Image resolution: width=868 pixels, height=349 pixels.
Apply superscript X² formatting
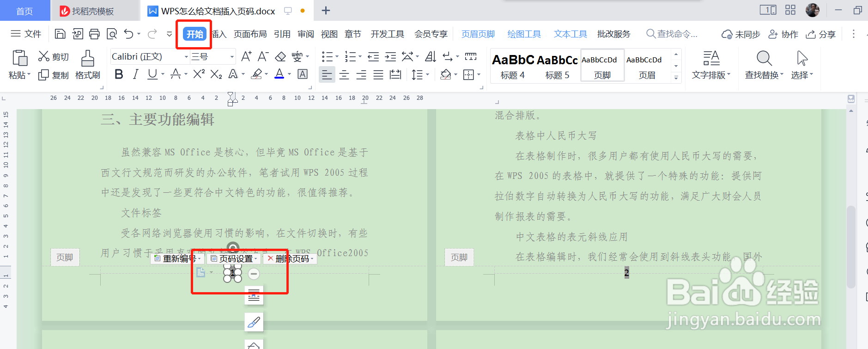199,74
